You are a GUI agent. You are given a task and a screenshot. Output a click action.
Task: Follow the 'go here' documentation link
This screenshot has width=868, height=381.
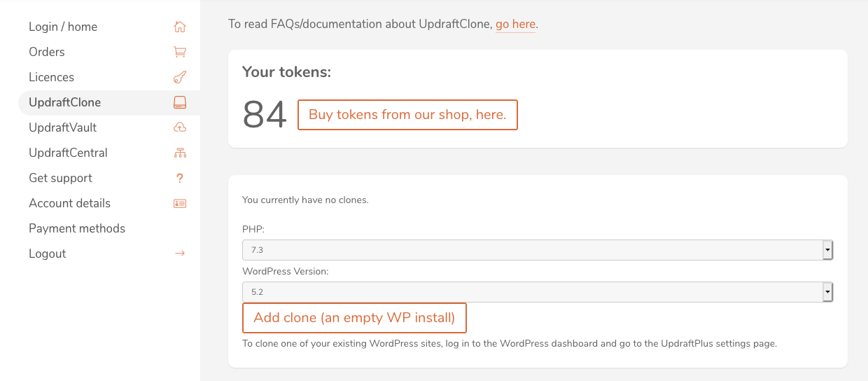click(515, 24)
